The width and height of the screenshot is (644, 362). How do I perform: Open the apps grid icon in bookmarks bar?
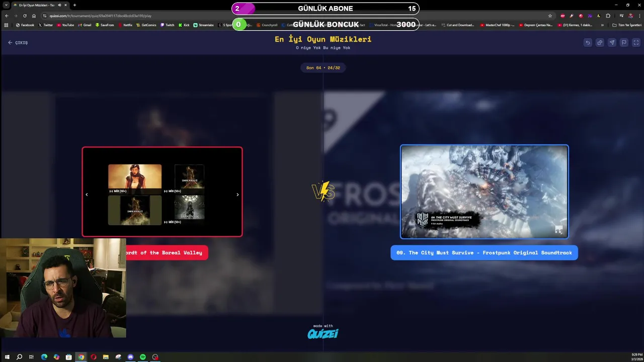[x=6, y=25]
